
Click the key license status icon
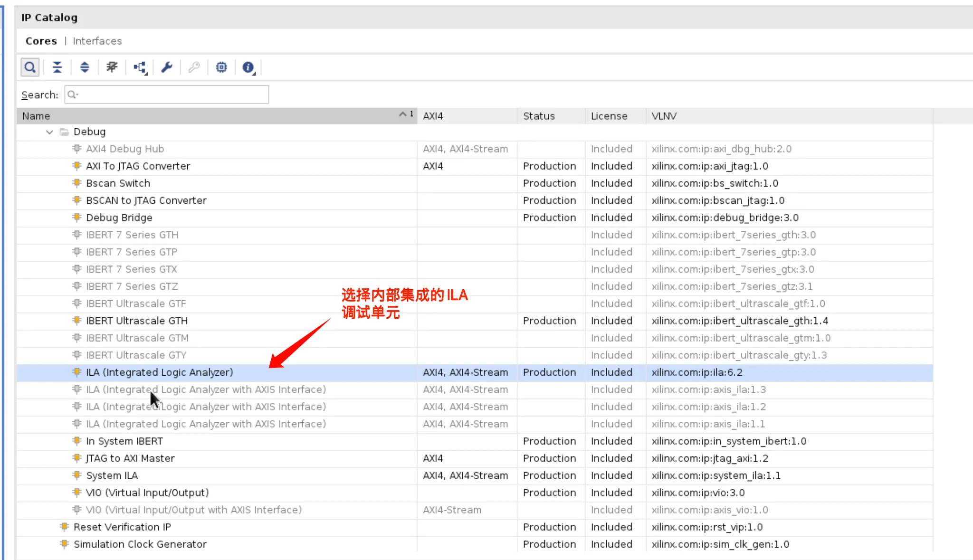194,67
